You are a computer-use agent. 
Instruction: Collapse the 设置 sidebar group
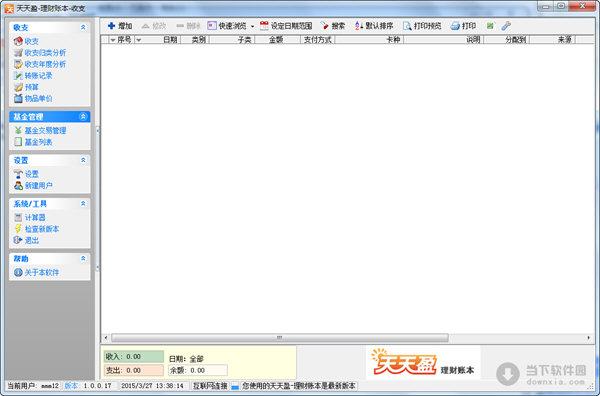[x=83, y=160]
